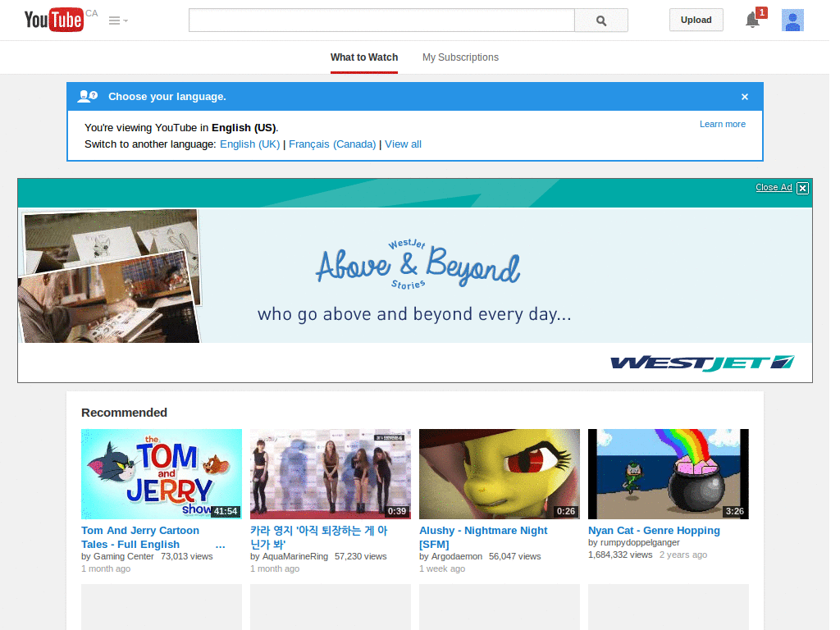This screenshot has height=630, width=840.
Task: Click the View all languages link
Action: tap(403, 144)
